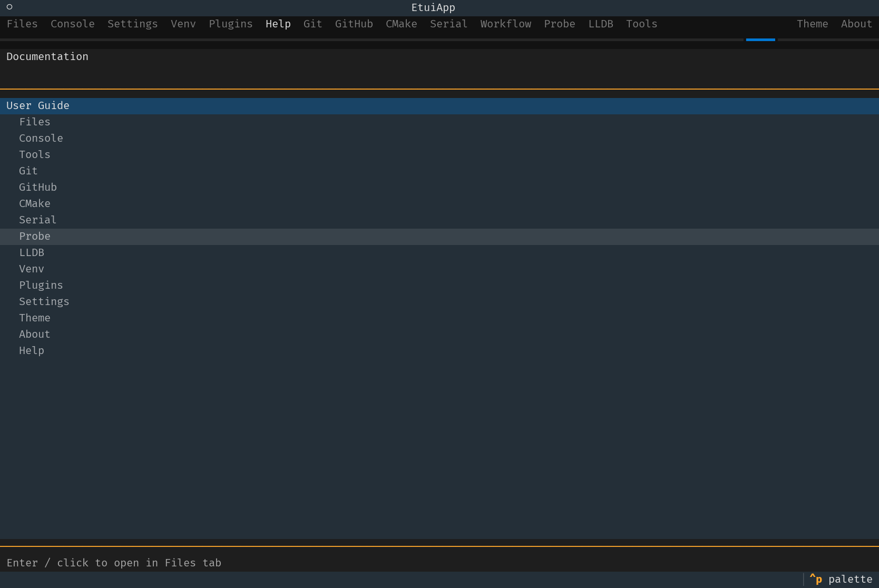
Task: Select the About entry under User Guide
Action: click(x=440, y=335)
